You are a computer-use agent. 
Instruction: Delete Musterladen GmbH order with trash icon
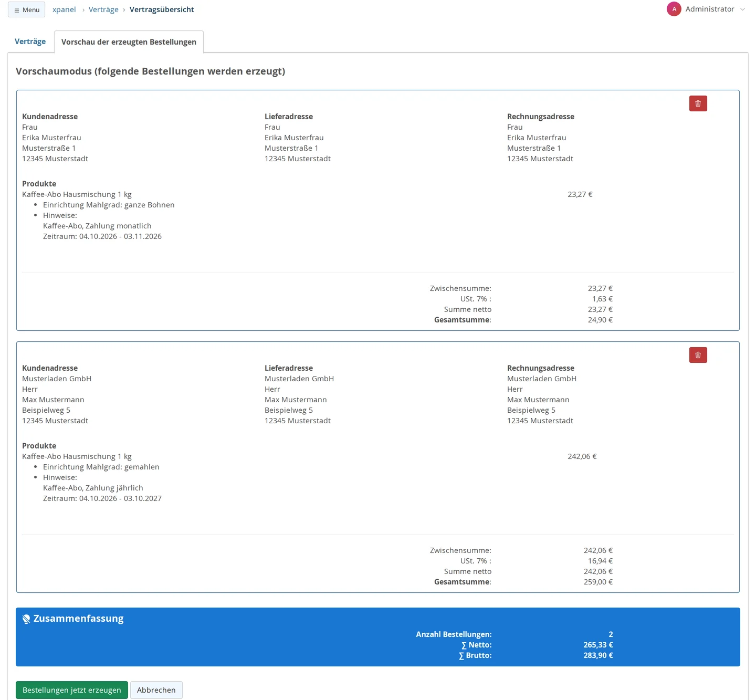[x=698, y=355]
